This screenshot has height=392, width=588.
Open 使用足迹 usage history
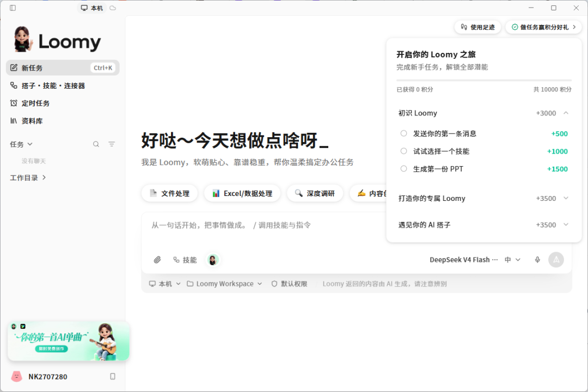(x=478, y=27)
